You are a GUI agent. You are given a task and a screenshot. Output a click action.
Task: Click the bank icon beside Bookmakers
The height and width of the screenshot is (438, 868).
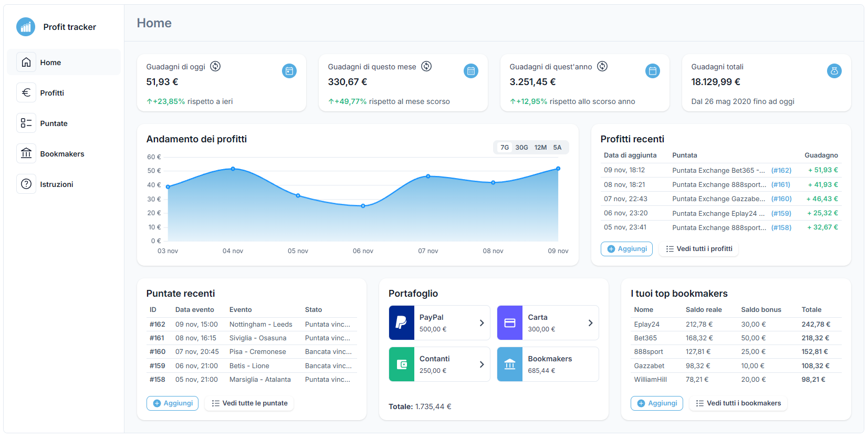(x=26, y=154)
